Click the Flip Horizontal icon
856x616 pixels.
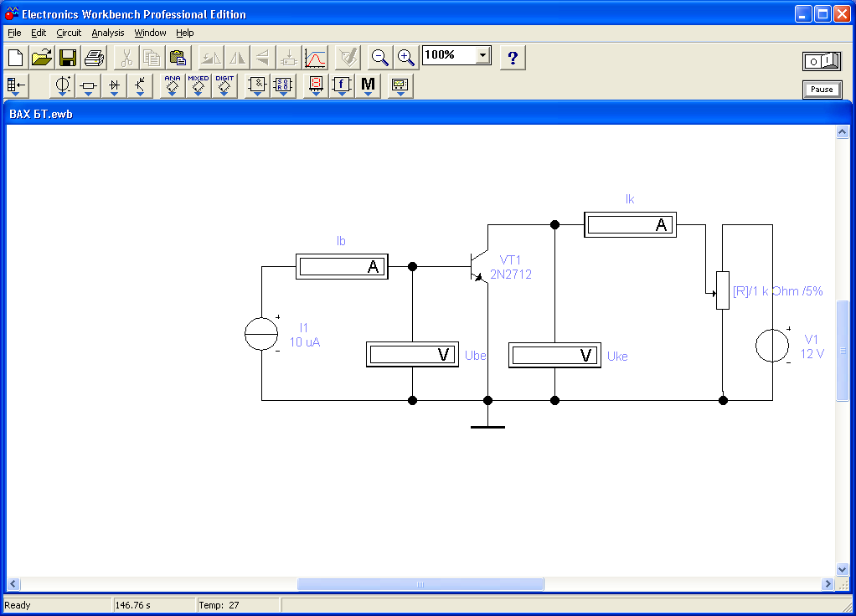237,58
